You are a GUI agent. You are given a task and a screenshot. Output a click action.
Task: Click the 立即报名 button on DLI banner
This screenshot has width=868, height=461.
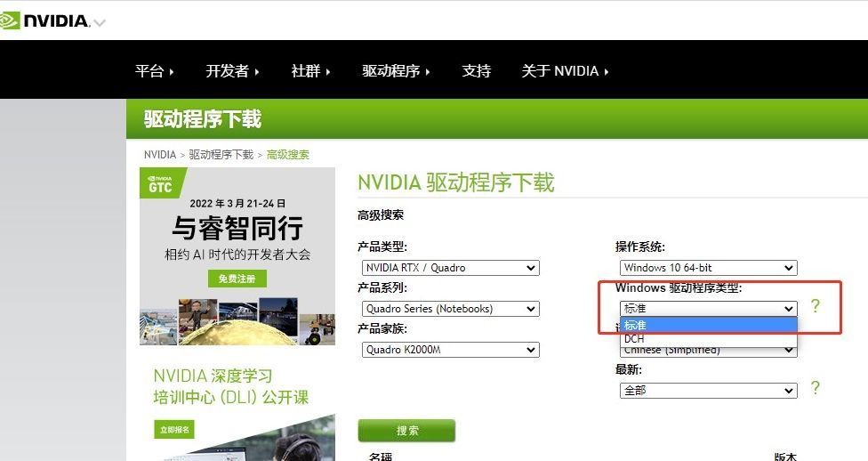click(x=174, y=430)
